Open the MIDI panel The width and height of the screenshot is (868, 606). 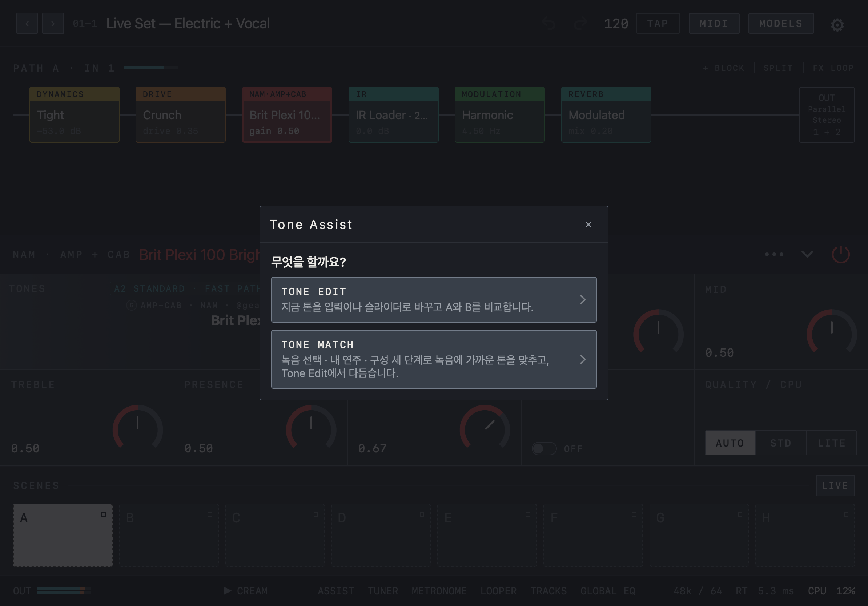(714, 23)
